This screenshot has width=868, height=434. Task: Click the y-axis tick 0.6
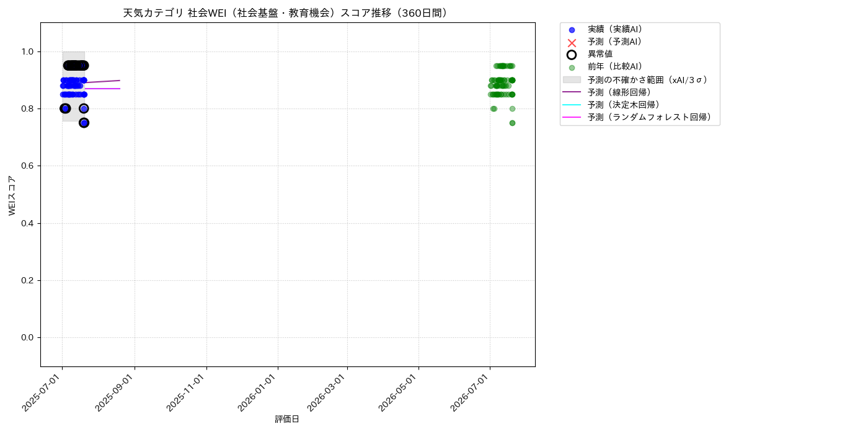(29, 166)
